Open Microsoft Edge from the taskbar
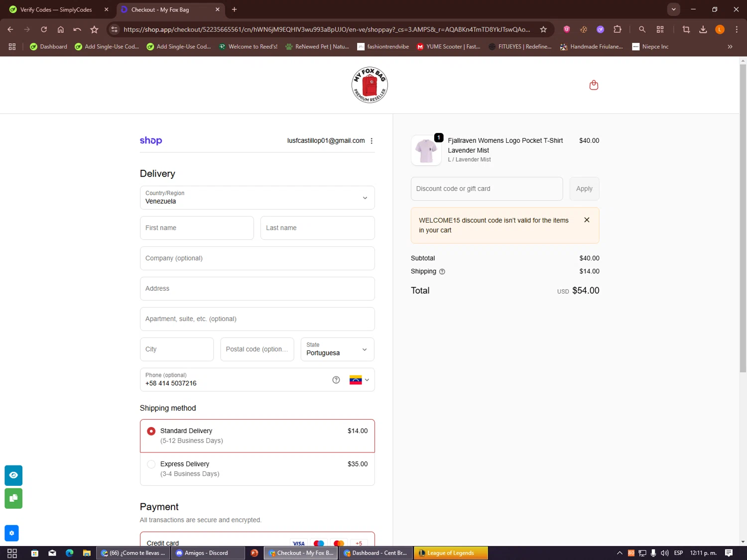The width and height of the screenshot is (747, 560). coord(69,553)
